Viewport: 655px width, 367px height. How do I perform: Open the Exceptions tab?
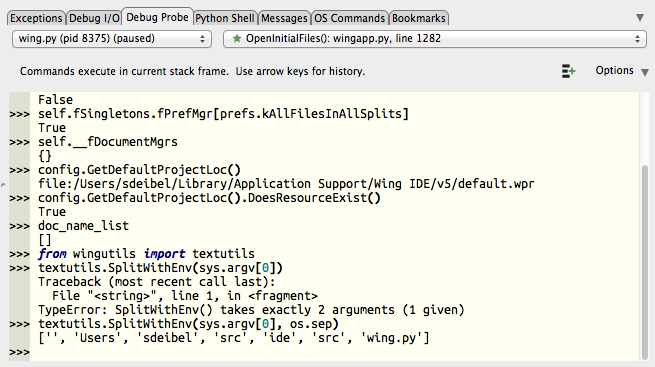[x=36, y=18]
